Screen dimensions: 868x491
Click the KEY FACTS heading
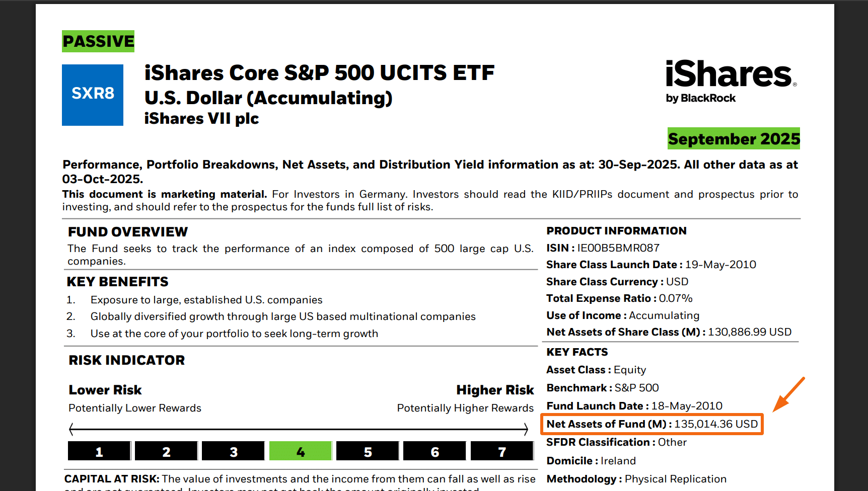pos(577,352)
